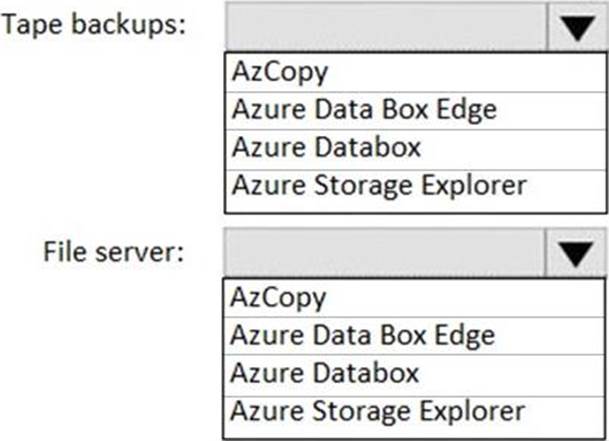Open the Tape backups dropdown arrow
The width and height of the screenshot is (609, 441).
tap(577, 26)
